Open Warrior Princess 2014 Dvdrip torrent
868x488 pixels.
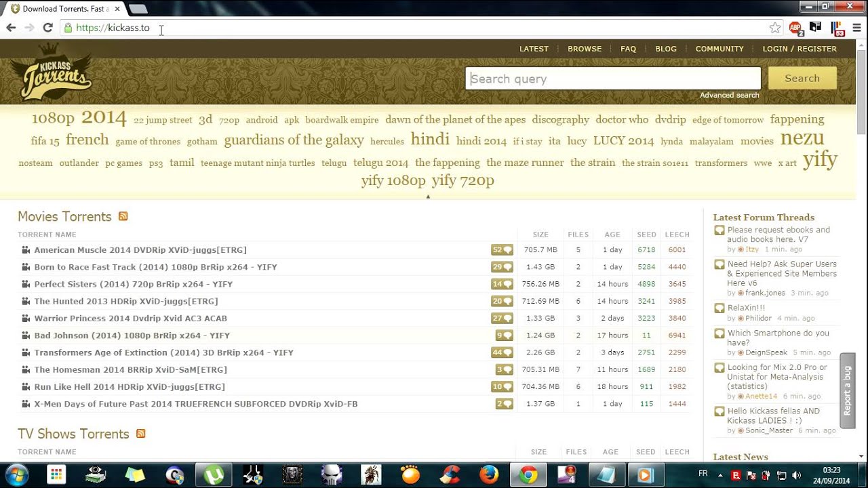tap(131, 318)
